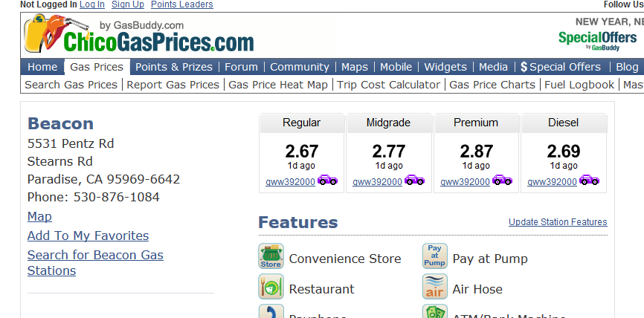The image size is (644, 318).
Task: Click the Features section heading
Action: 298,222
